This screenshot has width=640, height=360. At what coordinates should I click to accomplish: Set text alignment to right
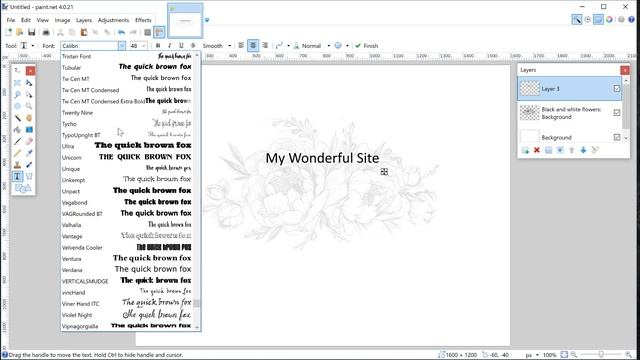point(265,46)
